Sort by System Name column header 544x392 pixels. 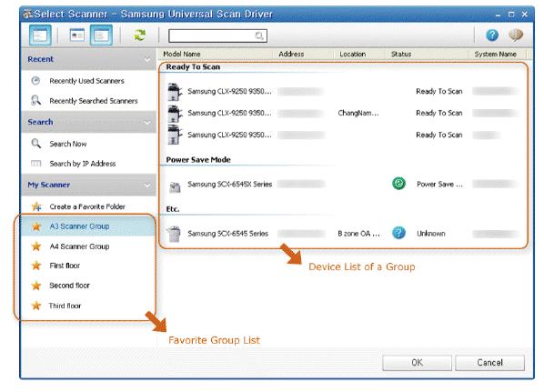click(496, 55)
